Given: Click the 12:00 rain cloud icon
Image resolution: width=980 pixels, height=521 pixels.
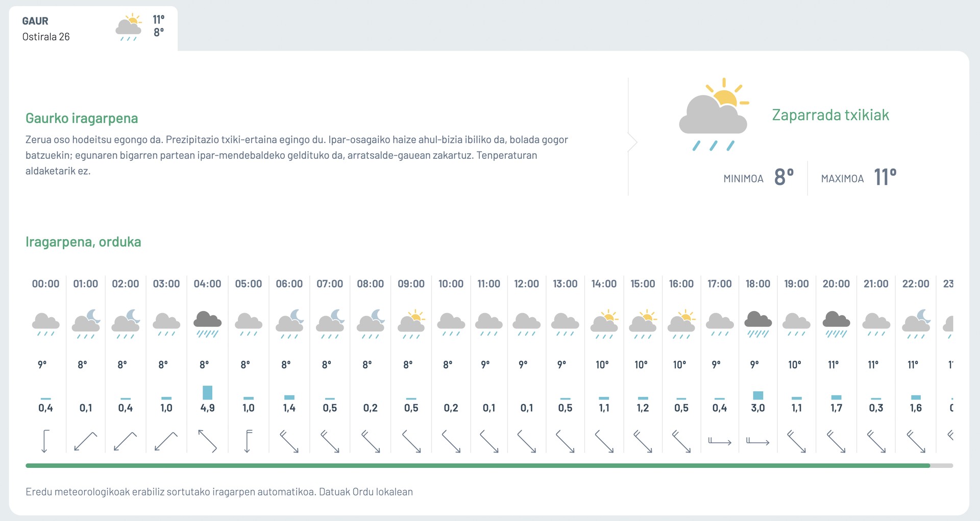Looking at the screenshot, I should [526, 324].
